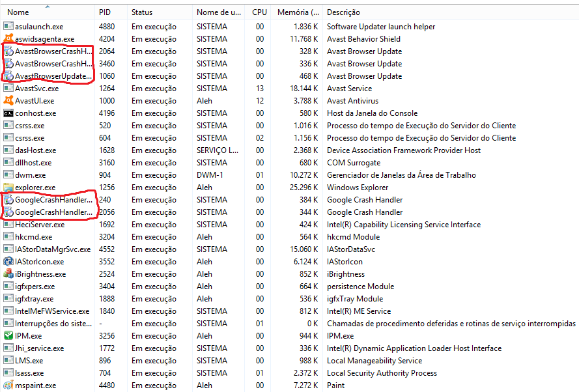Click the Host da Janela do Console description
This screenshot has width=579, height=392.
pyautogui.click(x=373, y=113)
